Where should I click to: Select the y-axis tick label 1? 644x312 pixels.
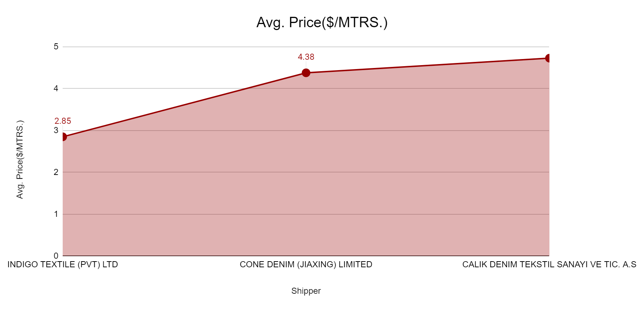56,214
